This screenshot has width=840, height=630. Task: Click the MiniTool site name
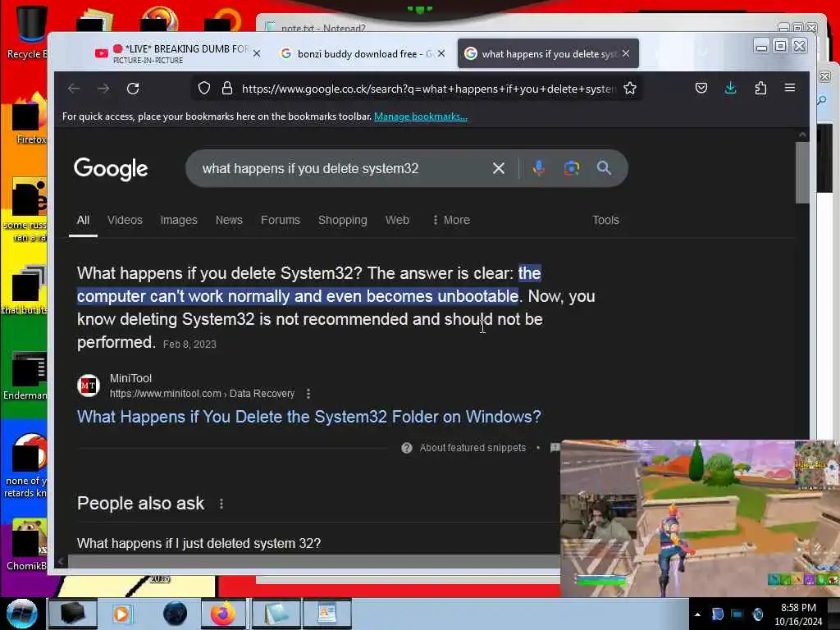coord(130,378)
